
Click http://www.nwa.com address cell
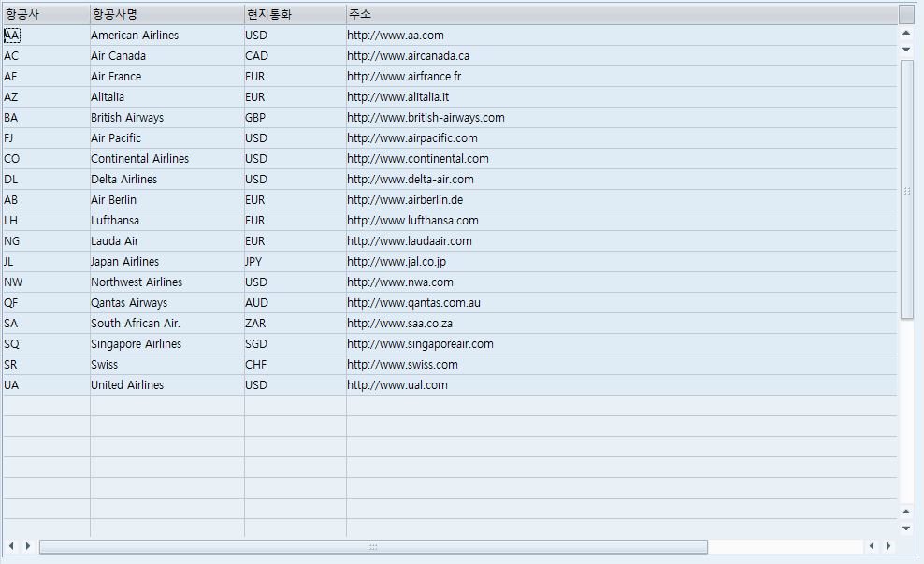tap(622, 282)
